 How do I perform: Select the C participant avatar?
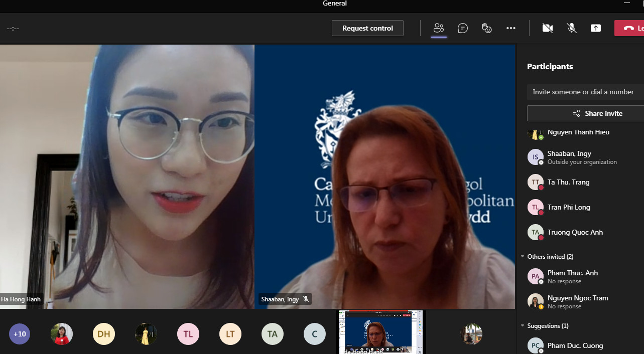[x=315, y=334]
